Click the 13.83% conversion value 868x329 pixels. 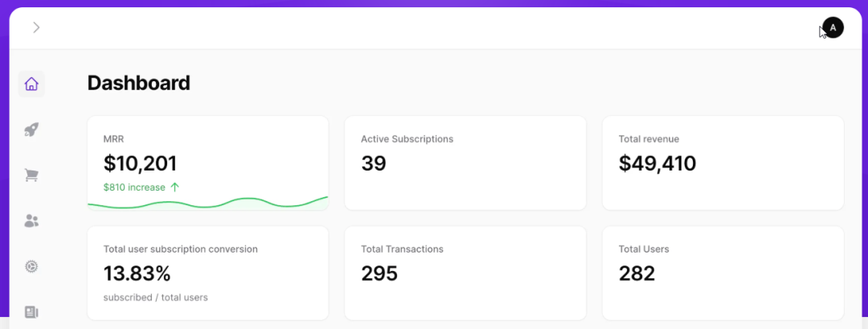(137, 273)
